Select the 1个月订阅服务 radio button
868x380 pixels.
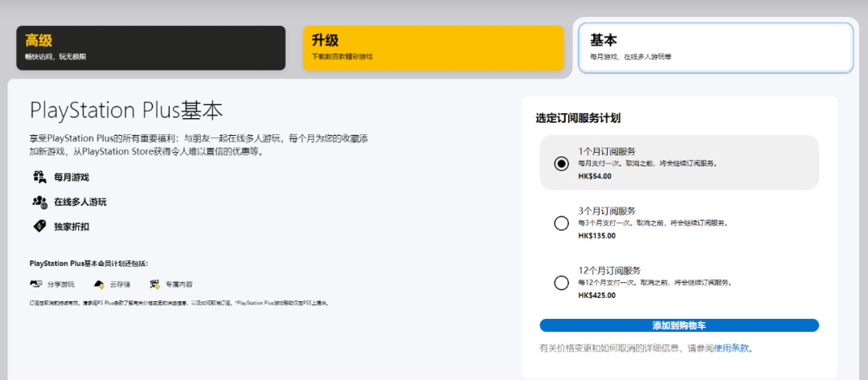pyautogui.click(x=561, y=163)
